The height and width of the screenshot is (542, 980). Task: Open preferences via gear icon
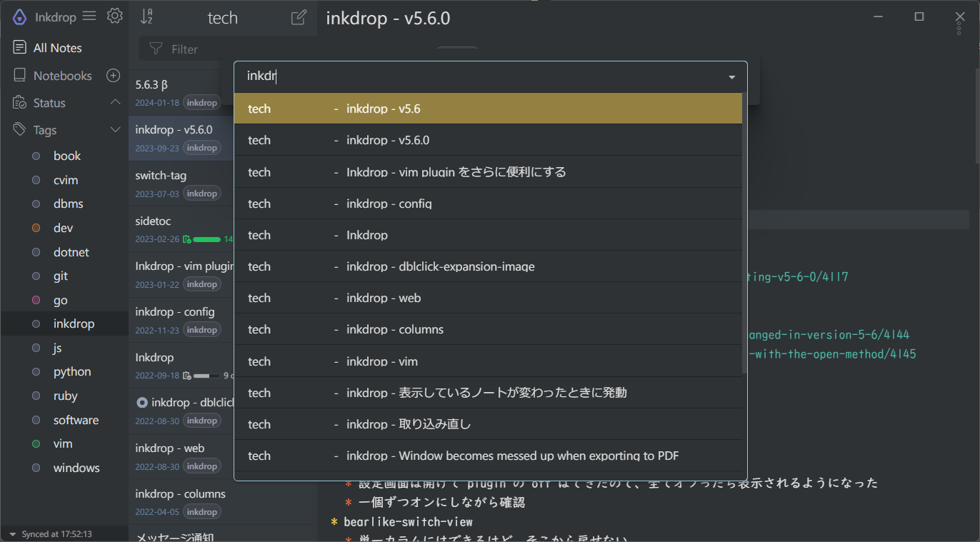114,16
